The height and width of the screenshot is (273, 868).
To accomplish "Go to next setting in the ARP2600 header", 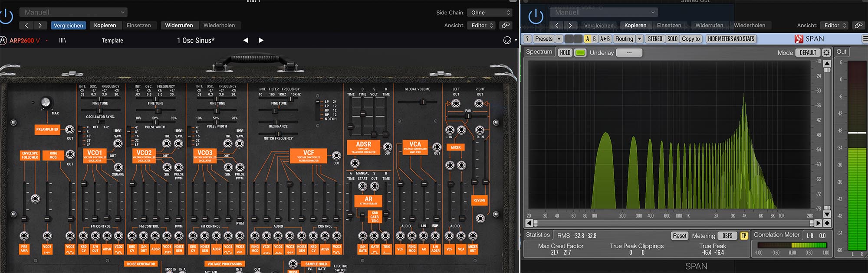I will [x=40, y=26].
